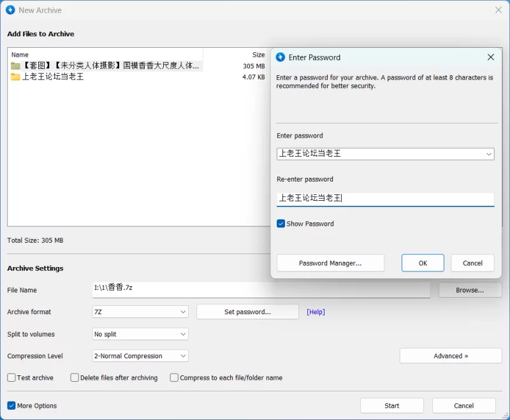Image resolution: width=510 pixels, height=420 pixels.
Task: Open the Password Manager
Action: pyautogui.click(x=330, y=263)
